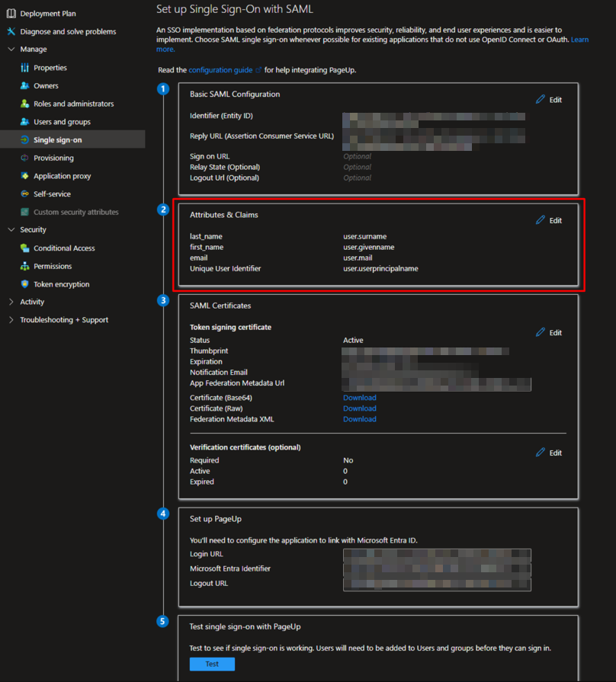616x682 pixels.
Task: Open Owners via its people icon
Action: point(25,86)
